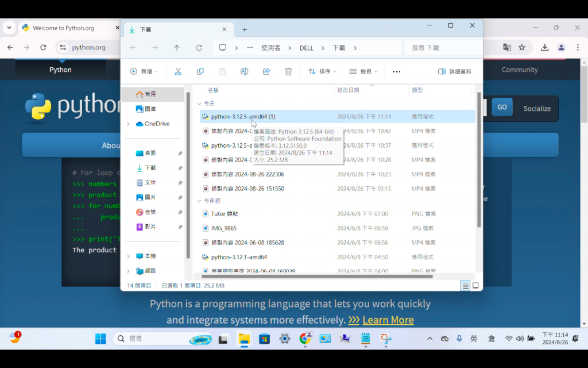Sort files by 名稱 column header
The width and height of the screenshot is (588, 368).
(x=213, y=90)
